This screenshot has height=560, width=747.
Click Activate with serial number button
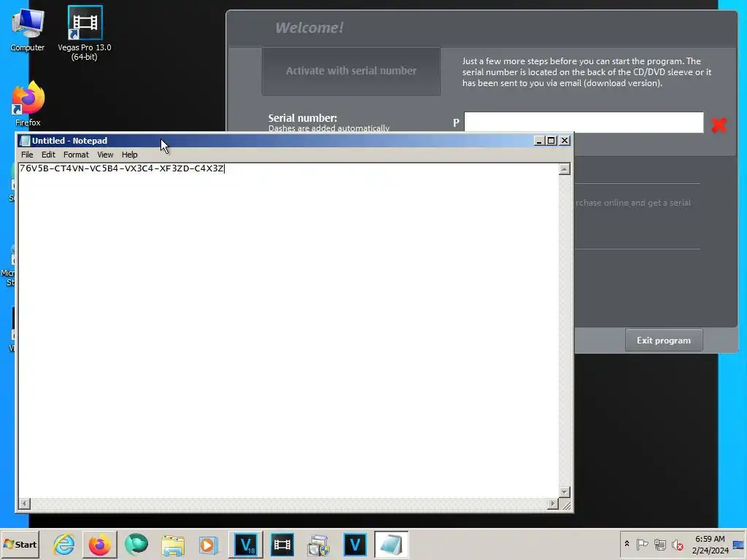351,71
